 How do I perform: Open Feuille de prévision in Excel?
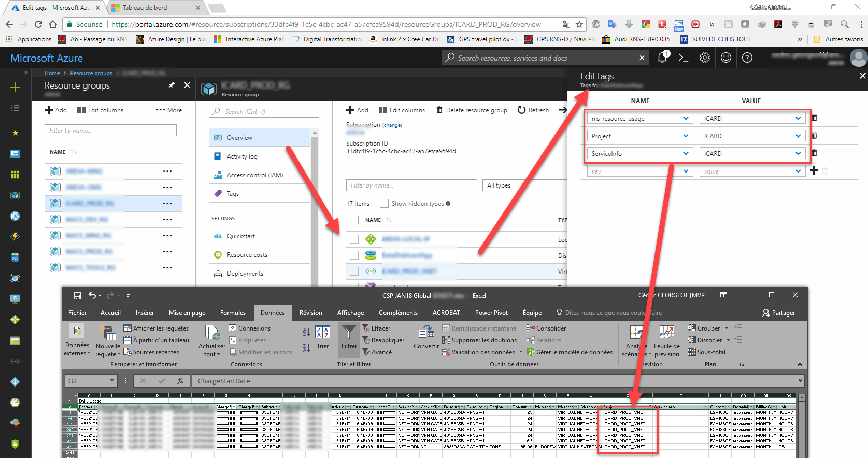[666, 341]
